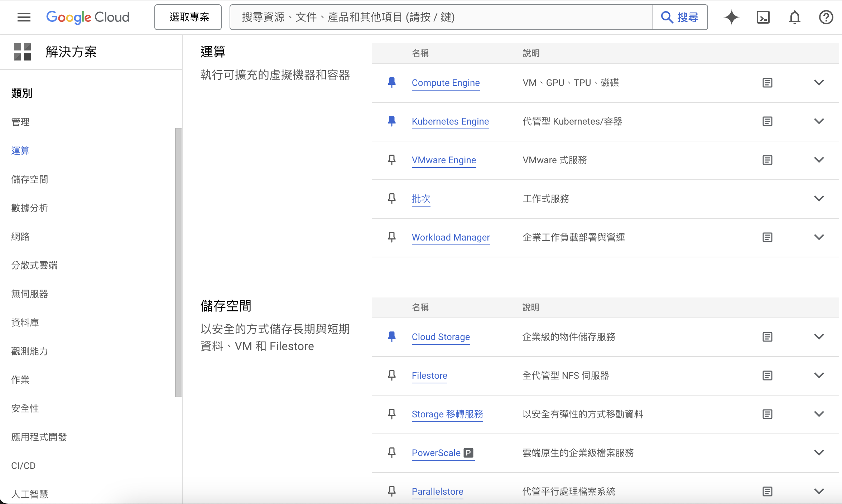
Task: Expand the PowerScale row
Action: point(819,453)
